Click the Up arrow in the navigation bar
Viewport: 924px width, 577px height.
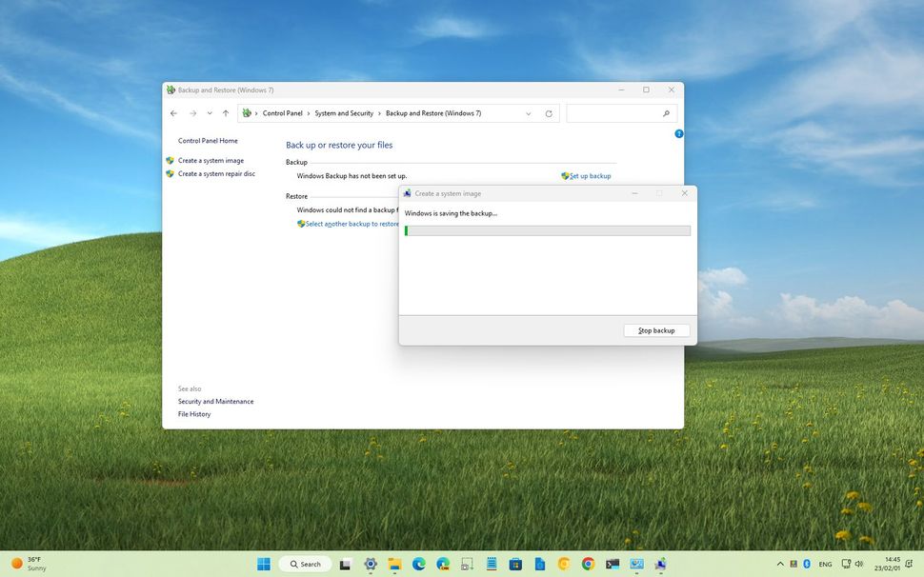click(x=225, y=113)
